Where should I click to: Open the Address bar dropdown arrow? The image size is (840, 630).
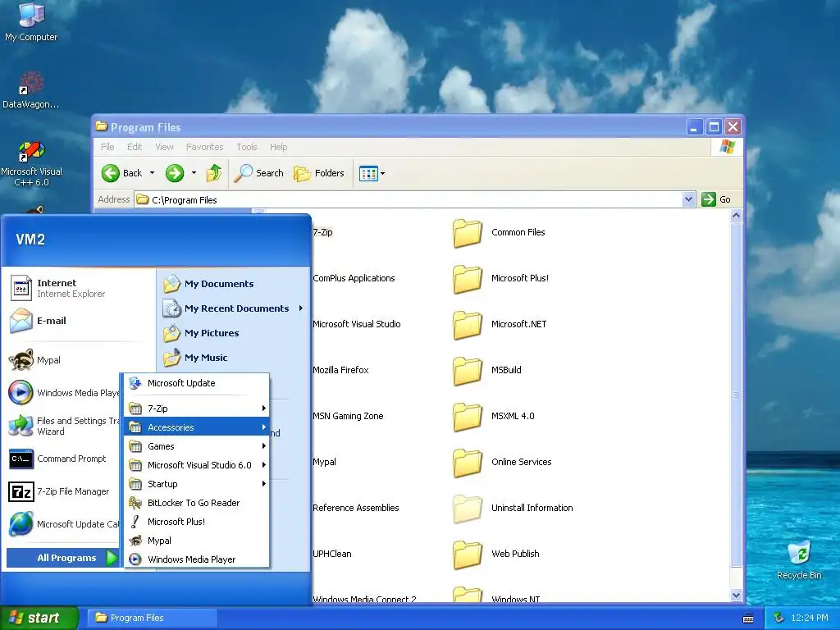click(x=688, y=200)
